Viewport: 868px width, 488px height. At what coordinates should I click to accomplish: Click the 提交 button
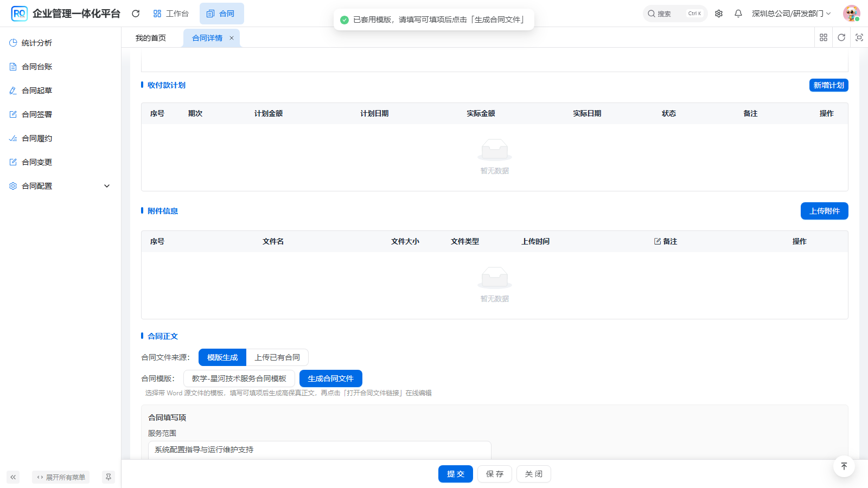pos(456,474)
